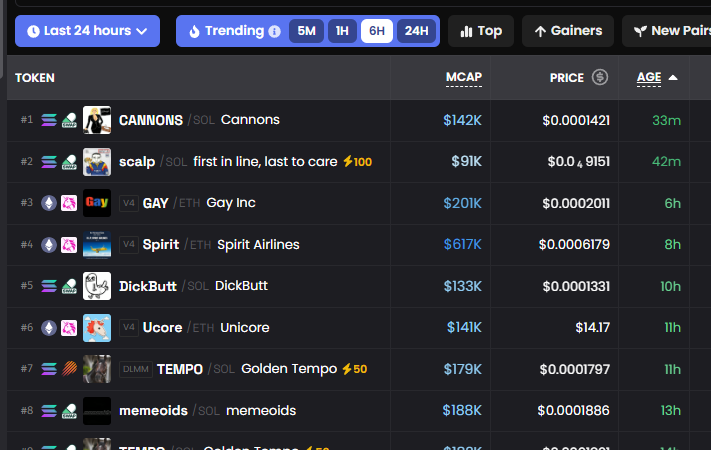Open the New Pairs filter

669,31
